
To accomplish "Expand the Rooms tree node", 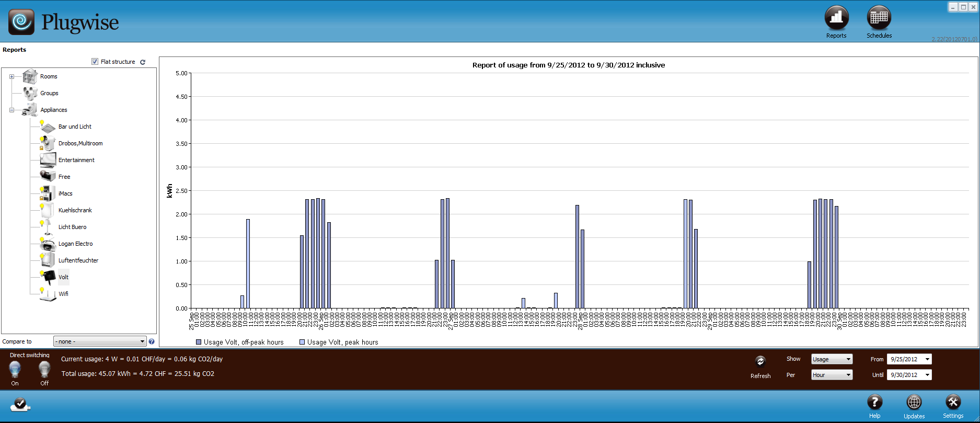I will click(11, 76).
